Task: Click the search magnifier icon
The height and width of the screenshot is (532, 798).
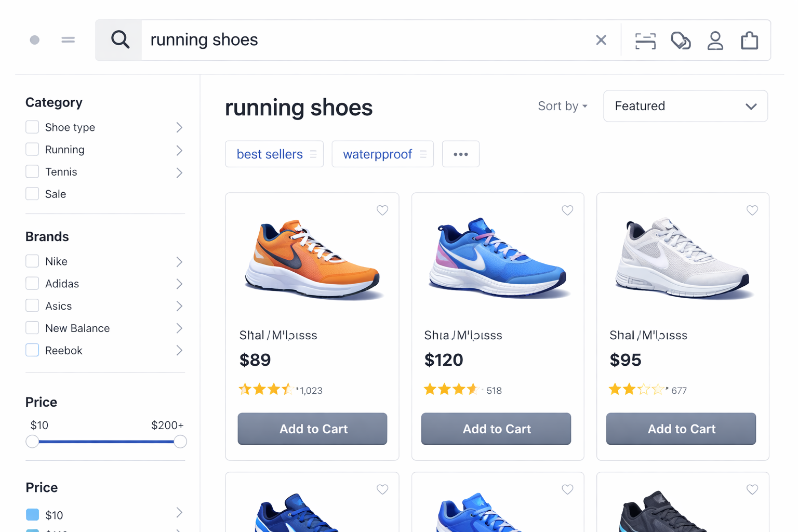Action: tap(120, 39)
